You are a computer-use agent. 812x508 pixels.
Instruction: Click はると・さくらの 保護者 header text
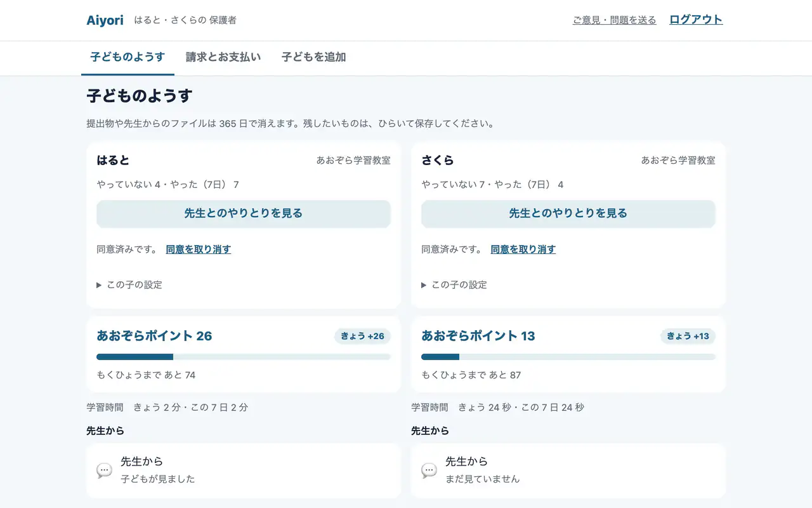click(x=185, y=20)
